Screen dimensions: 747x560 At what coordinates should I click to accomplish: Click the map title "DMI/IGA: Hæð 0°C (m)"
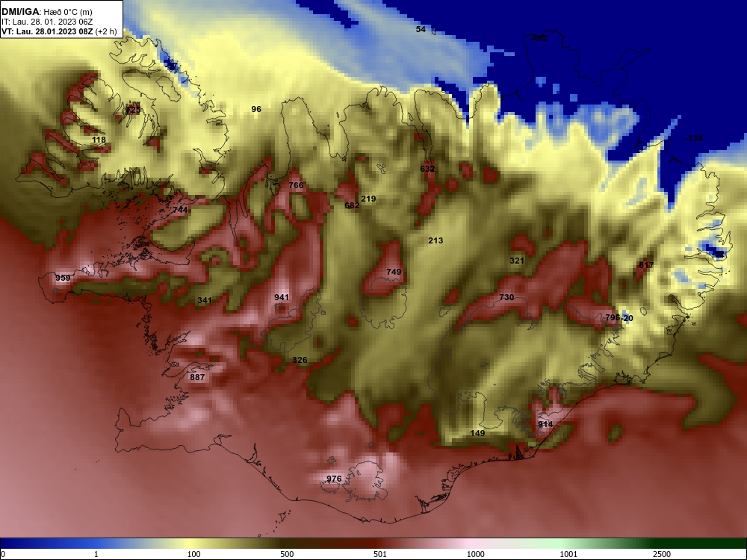46,12
